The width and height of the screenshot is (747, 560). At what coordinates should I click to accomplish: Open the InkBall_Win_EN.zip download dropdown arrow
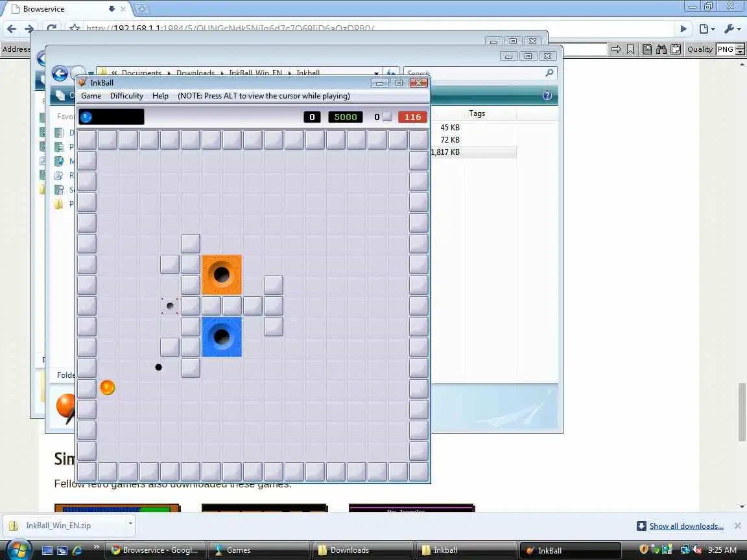(130, 523)
